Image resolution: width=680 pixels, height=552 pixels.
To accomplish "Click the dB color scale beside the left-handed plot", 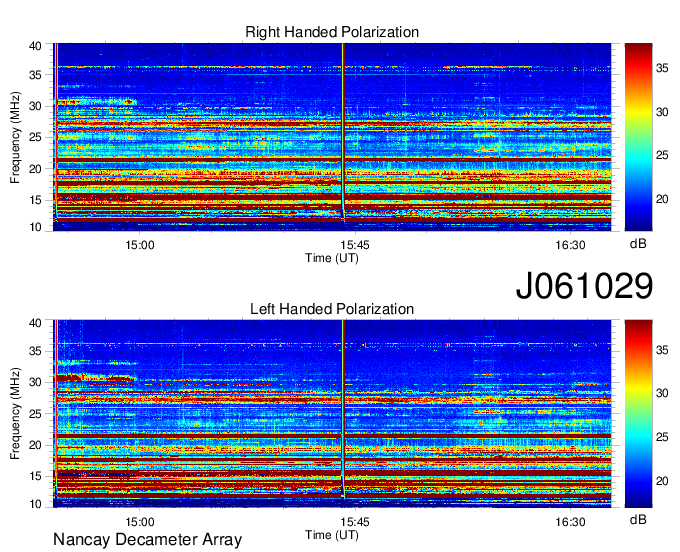I will [x=638, y=414].
